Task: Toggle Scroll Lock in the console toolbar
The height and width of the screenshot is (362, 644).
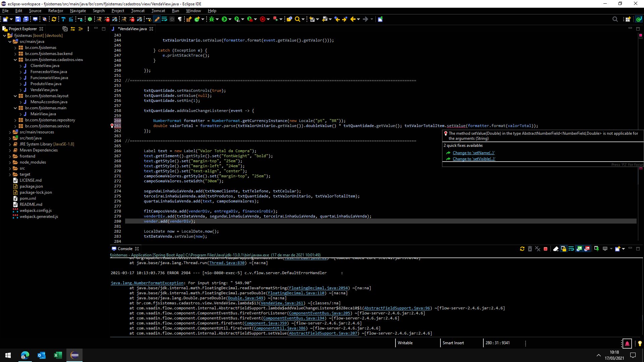Action: [x=563, y=249]
